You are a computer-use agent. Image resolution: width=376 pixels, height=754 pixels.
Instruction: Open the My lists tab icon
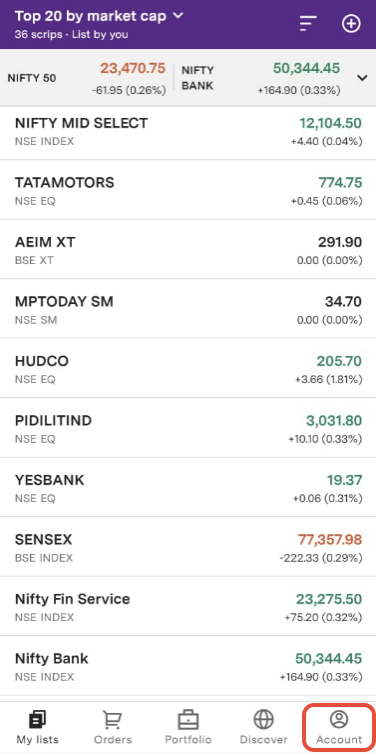pyautogui.click(x=37, y=720)
